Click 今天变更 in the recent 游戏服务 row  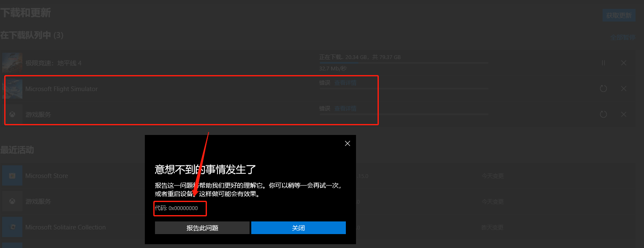tap(493, 202)
